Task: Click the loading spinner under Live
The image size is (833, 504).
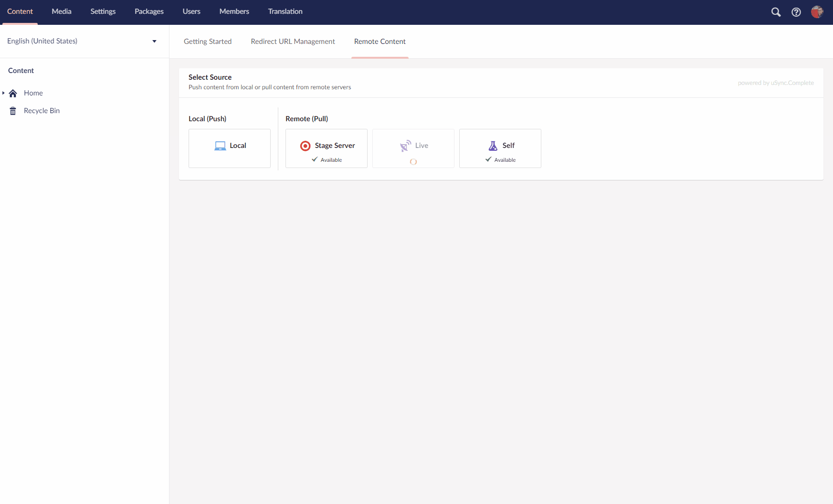Action: coord(413,162)
